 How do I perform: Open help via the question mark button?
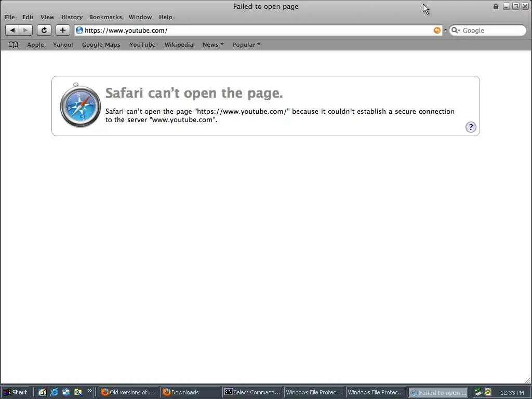471,127
